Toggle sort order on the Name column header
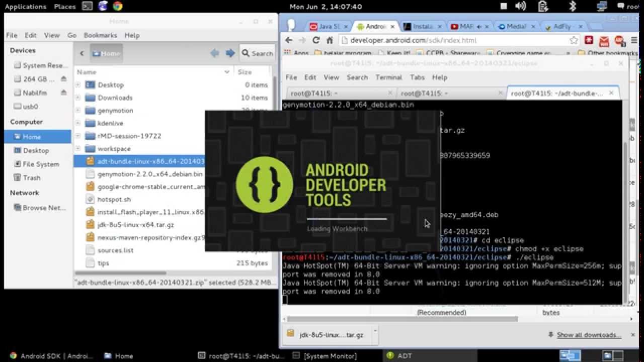644x362 pixels. [x=153, y=72]
